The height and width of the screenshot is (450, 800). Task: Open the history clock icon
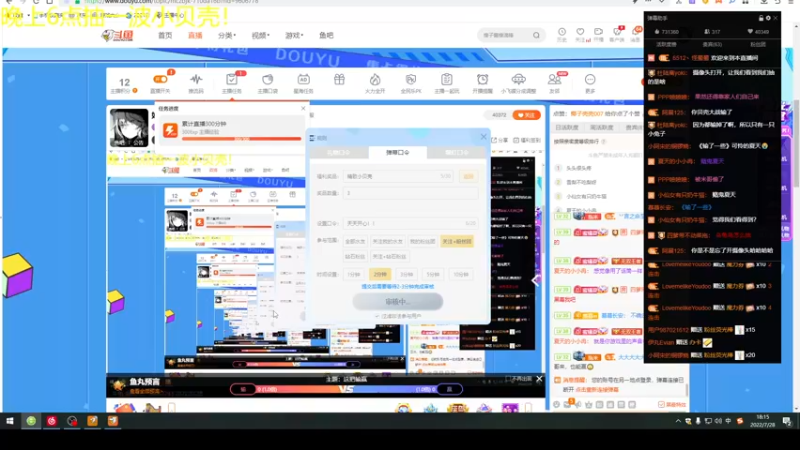(562, 32)
